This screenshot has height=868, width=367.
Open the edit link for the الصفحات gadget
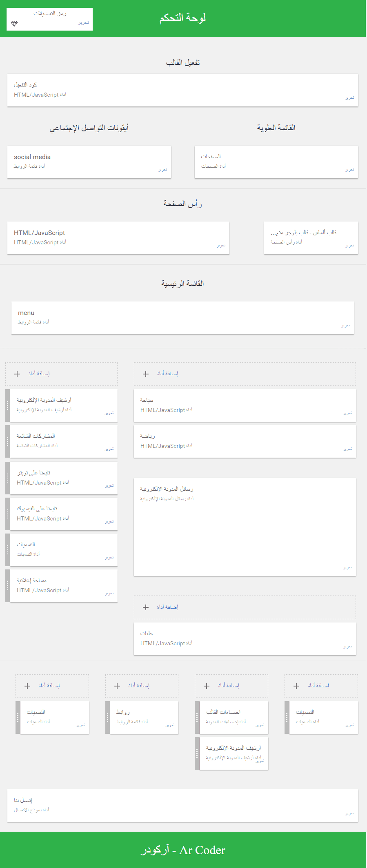(349, 170)
